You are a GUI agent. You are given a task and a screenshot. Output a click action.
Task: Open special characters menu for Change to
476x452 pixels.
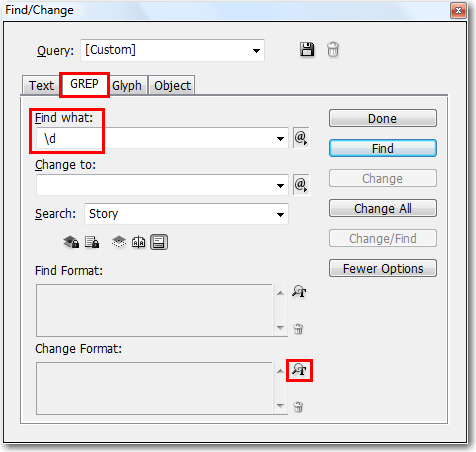tap(301, 184)
